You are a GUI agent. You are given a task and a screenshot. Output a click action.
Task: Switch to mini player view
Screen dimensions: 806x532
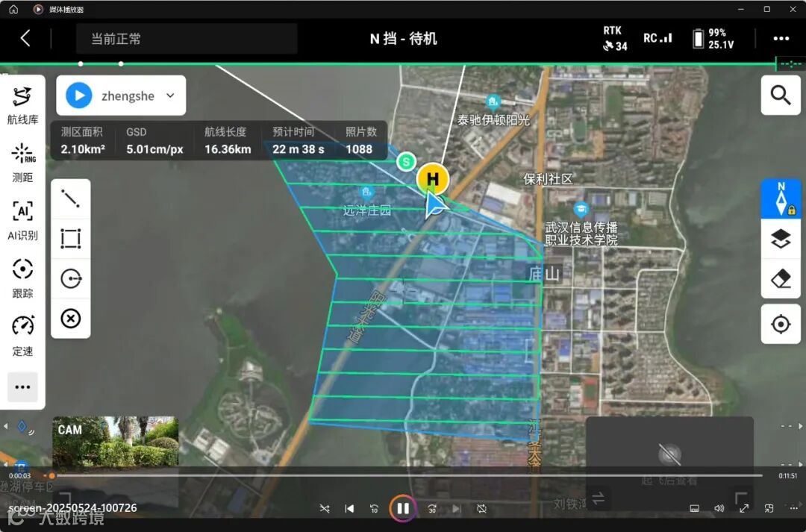pyautogui.click(x=769, y=508)
